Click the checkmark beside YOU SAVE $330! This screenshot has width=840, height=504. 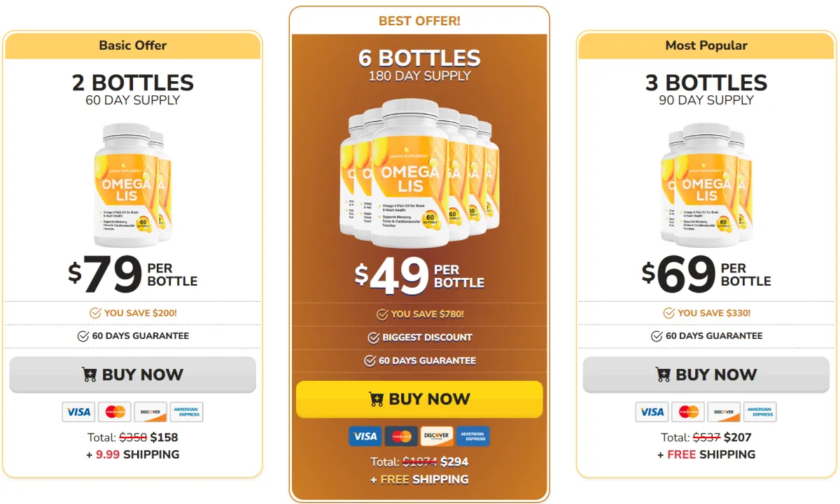pyautogui.click(x=669, y=313)
